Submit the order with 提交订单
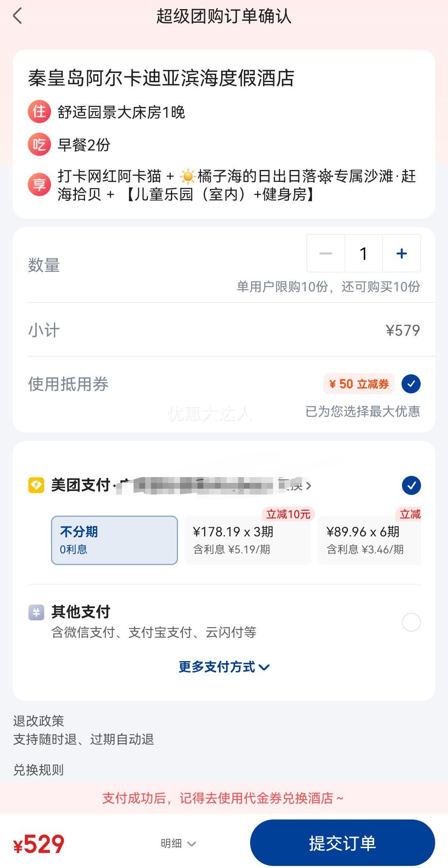Image resolution: width=448 pixels, height=868 pixels. click(342, 843)
